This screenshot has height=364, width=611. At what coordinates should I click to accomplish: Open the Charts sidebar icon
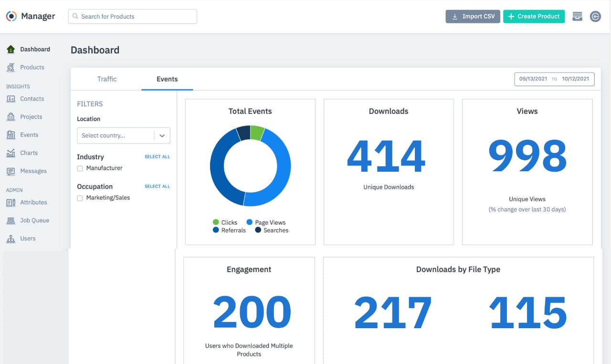pyautogui.click(x=11, y=153)
